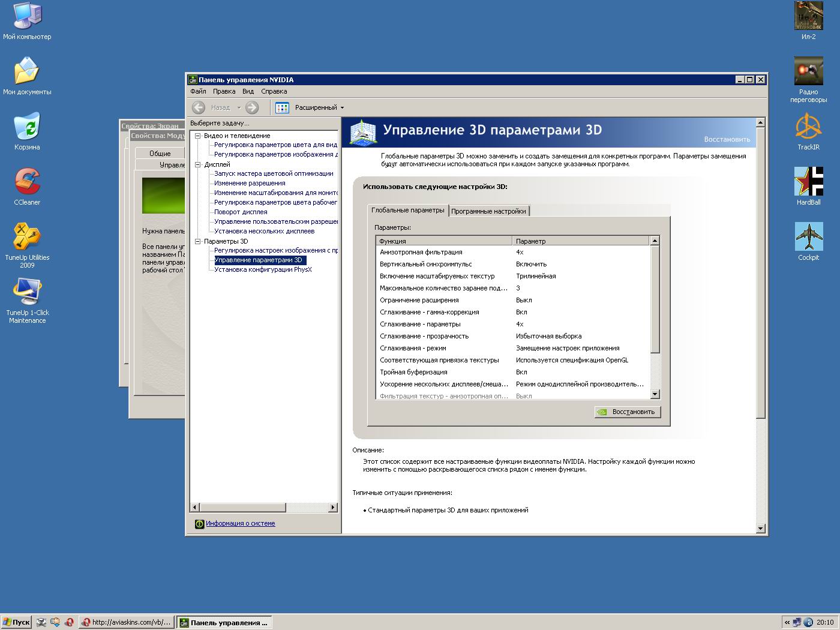Click the tray clock showing 20:10
Image resolution: width=840 pixels, height=630 pixels.
click(x=825, y=622)
